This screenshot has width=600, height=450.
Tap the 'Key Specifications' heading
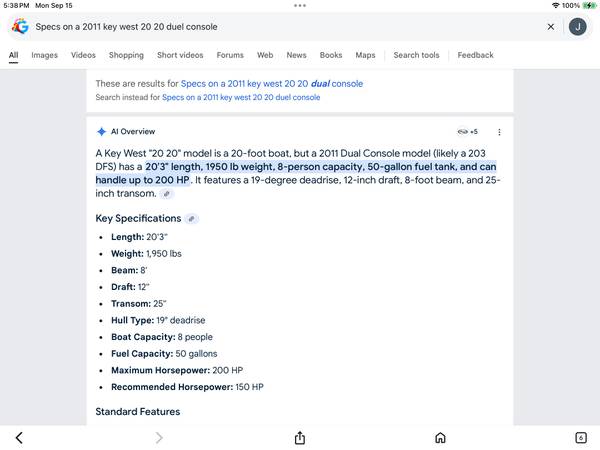[138, 218]
